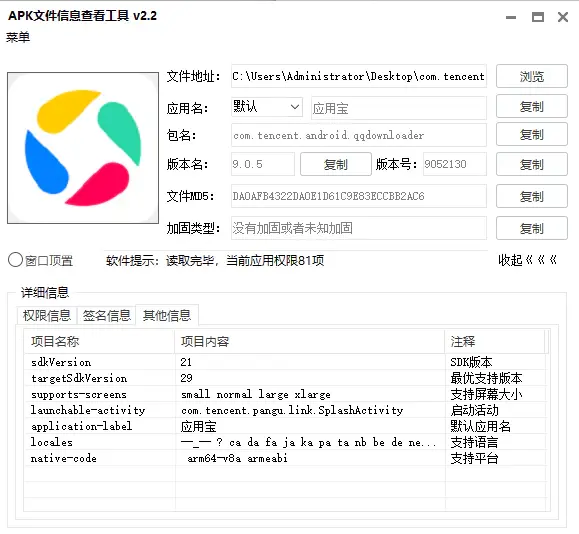Open the 菜单 menu
The height and width of the screenshot is (534, 579).
point(18,37)
